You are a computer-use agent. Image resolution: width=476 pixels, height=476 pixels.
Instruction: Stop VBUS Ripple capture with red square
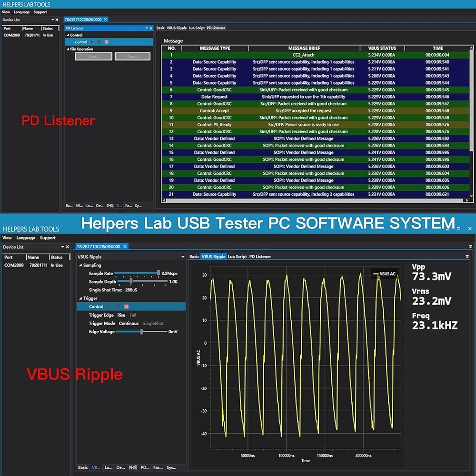[126, 307]
